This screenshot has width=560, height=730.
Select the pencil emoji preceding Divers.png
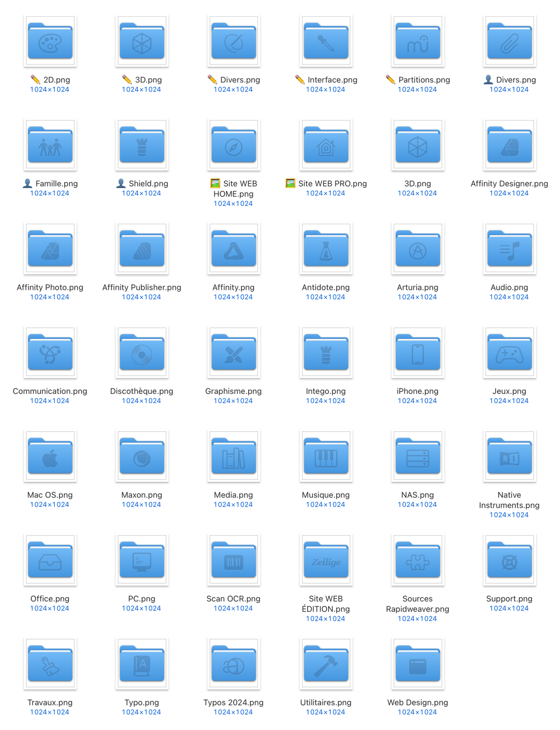[212, 80]
